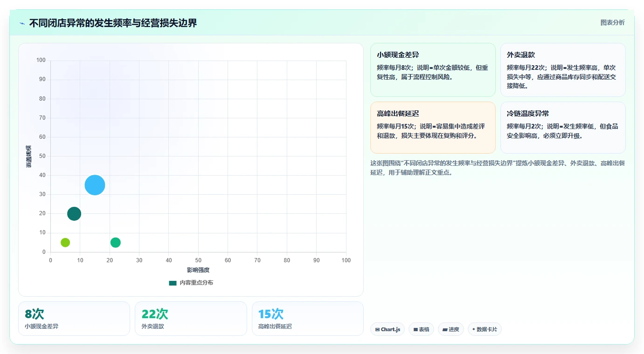Click the 频率每月8次 description text
The height and width of the screenshot is (354, 644).
(432, 72)
